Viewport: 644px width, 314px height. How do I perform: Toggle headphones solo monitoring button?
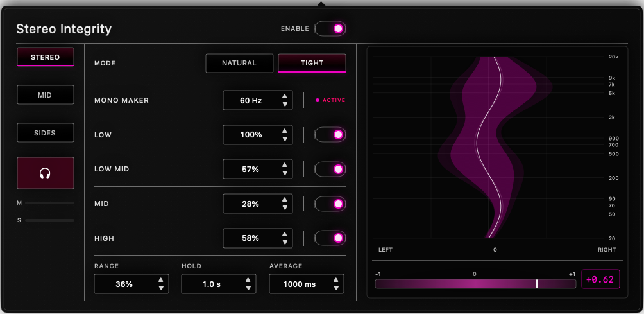tap(45, 173)
